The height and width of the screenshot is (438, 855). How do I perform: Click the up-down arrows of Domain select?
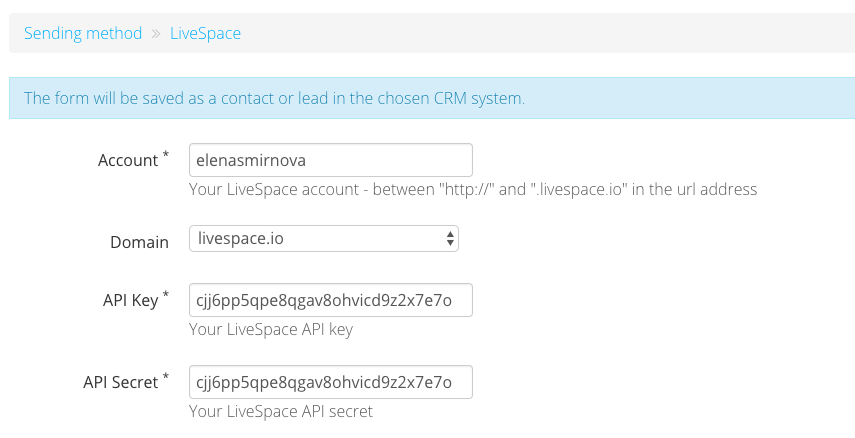pyautogui.click(x=450, y=238)
